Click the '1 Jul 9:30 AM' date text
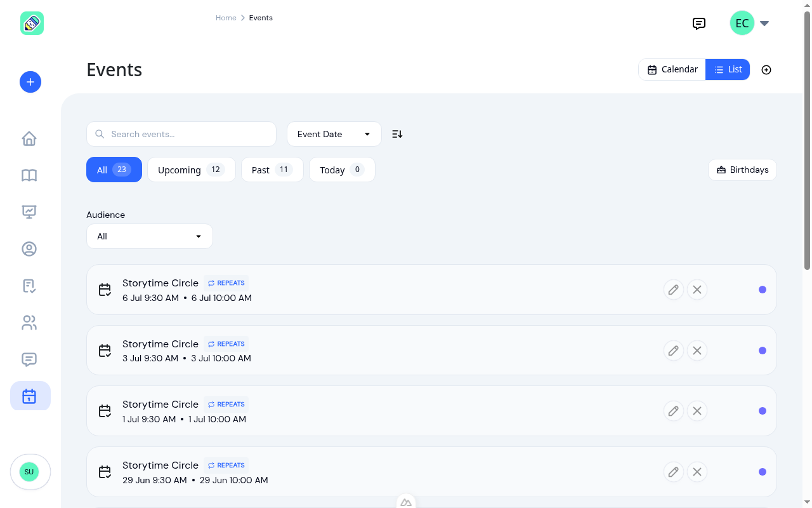This screenshot has width=812, height=508. 149,419
